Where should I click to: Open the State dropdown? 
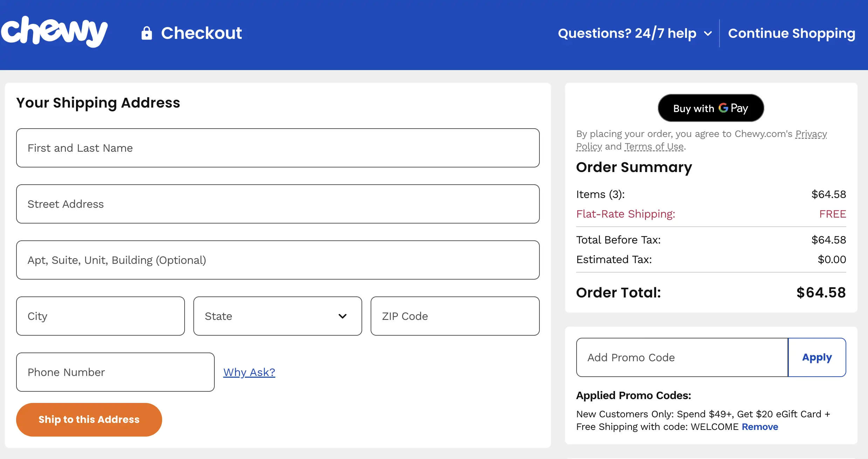277,316
